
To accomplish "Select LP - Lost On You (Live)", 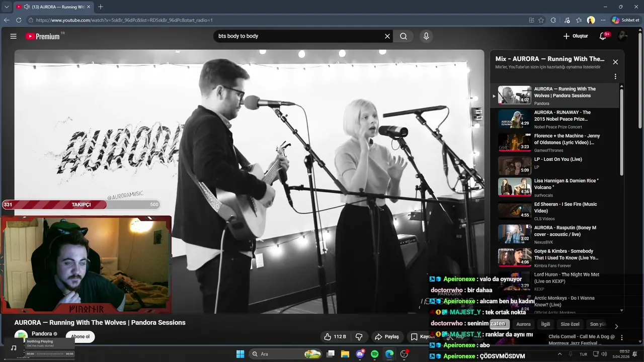I will 556,165.
